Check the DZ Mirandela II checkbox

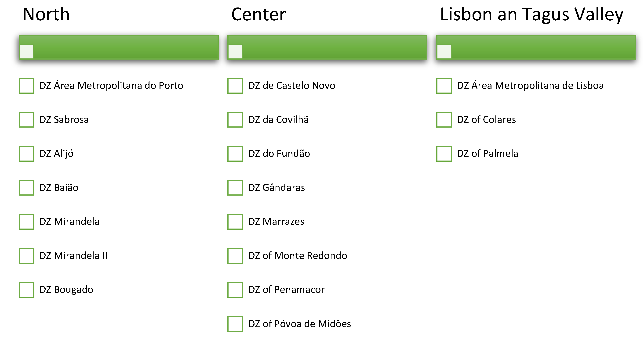tap(26, 256)
